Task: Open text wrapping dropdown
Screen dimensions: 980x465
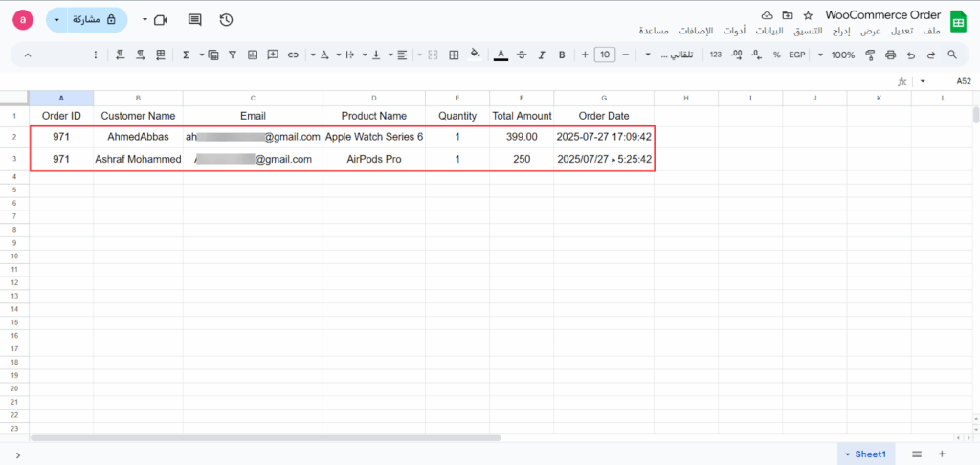Action: [345, 55]
